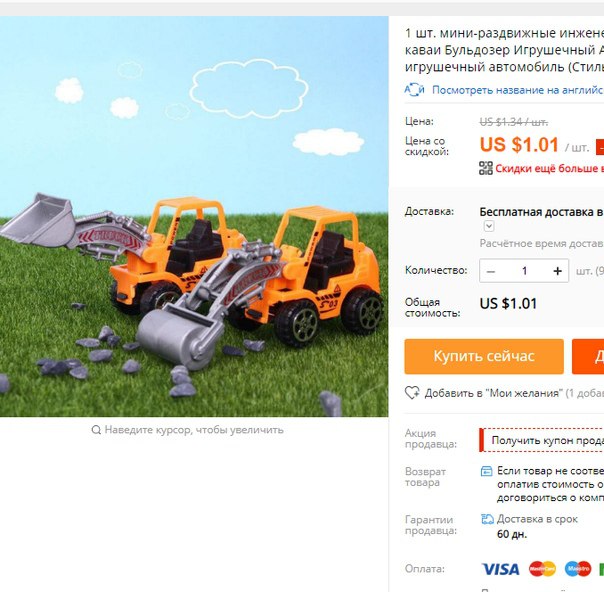Click 'Скидки ещё больше' red link

(549, 168)
